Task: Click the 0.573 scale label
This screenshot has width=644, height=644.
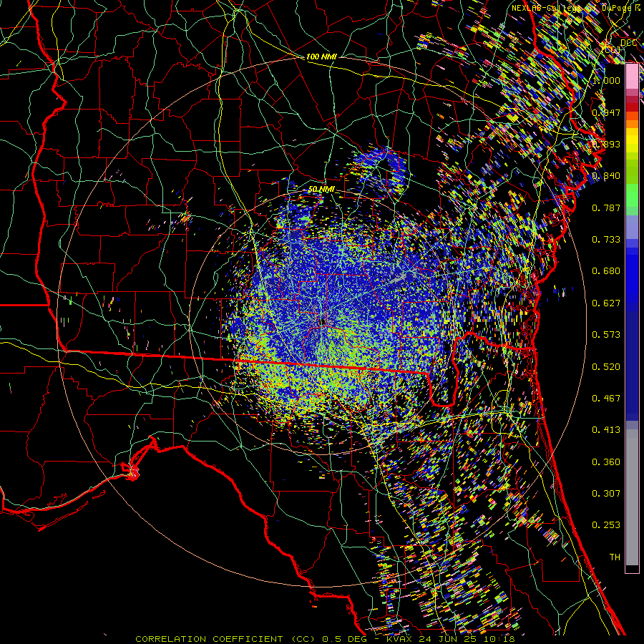Action: coord(606,335)
